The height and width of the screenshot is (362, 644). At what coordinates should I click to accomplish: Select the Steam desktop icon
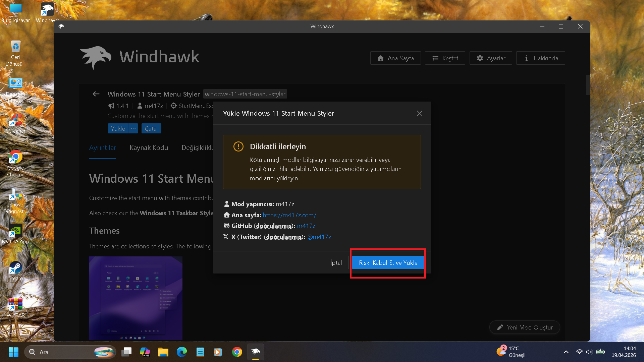15,271
